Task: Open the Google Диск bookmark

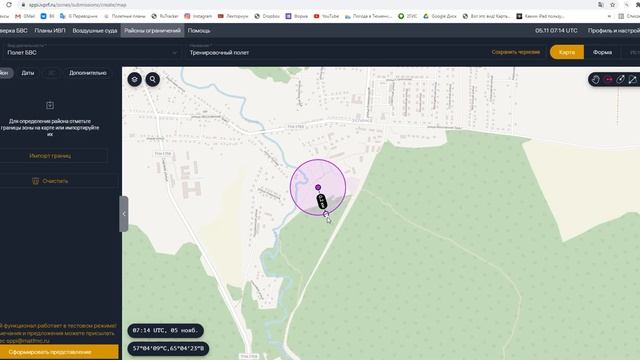Action: (440, 16)
